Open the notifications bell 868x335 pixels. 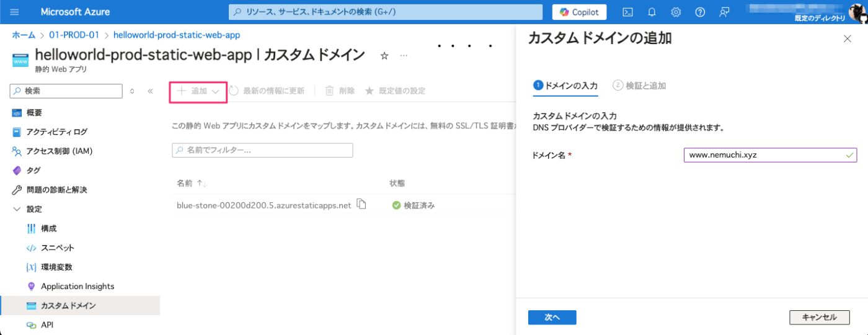652,12
